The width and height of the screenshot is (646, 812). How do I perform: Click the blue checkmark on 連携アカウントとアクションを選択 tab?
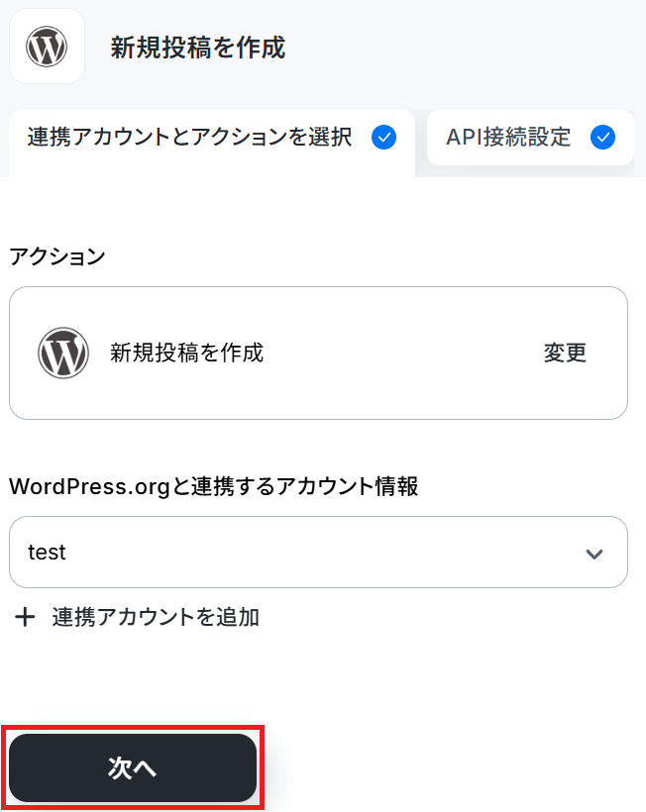point(383,138)
